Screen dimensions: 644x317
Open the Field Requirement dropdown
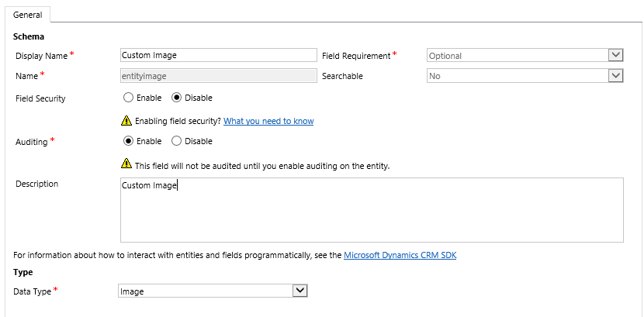click(x=525, y=55)
